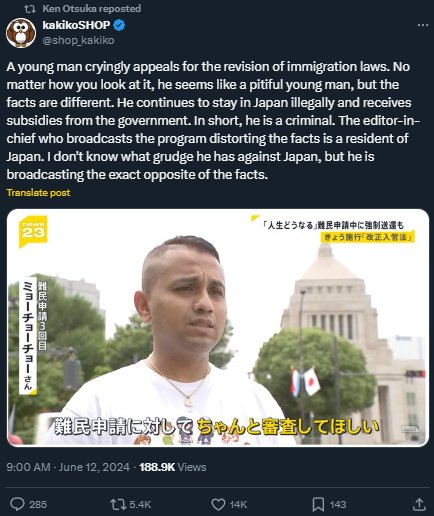Viewport: 434px width, 516px height.
Task: Like the post with heart icon
Action: click(218, 504)
